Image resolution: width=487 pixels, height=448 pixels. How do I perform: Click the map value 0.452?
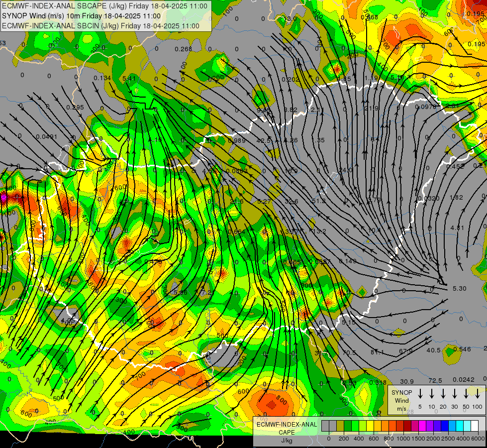click(455, 166)
